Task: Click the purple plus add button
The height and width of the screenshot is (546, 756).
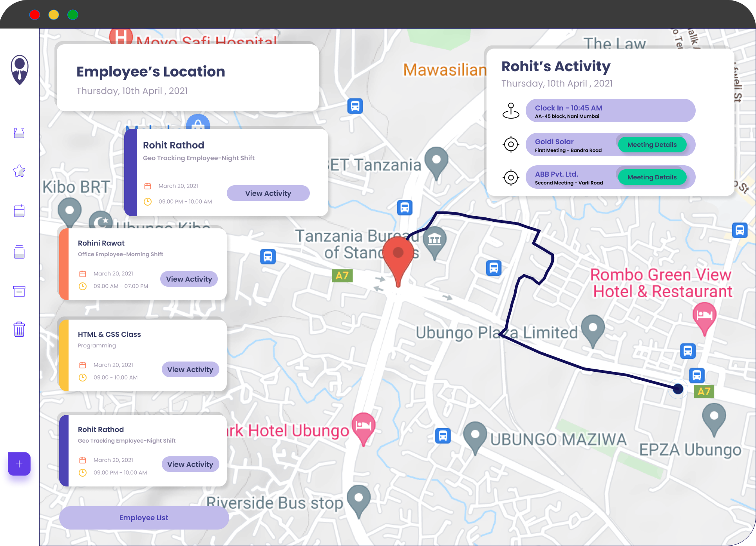Action: point(19,464)
